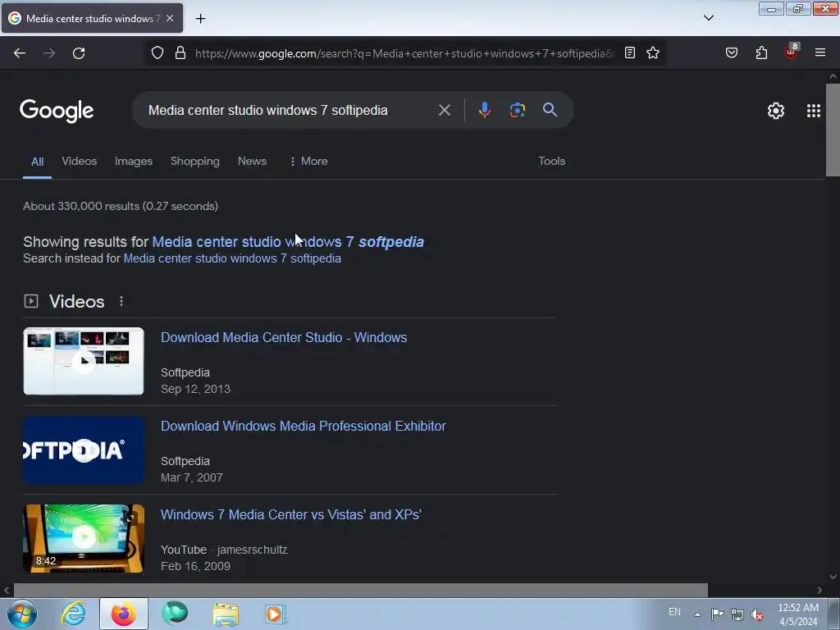Bookmark this page with the star icon
Screen dimensions: 840x630
coord(652,52)
